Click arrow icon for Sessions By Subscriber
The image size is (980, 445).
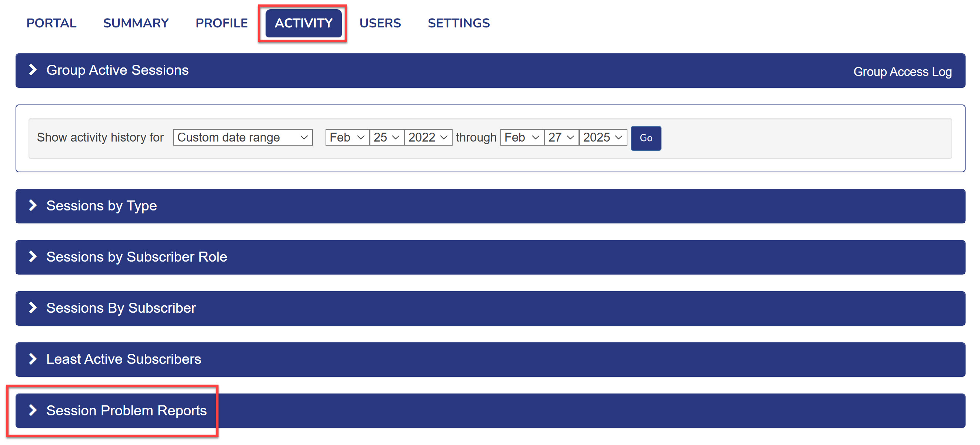point(33,308)
